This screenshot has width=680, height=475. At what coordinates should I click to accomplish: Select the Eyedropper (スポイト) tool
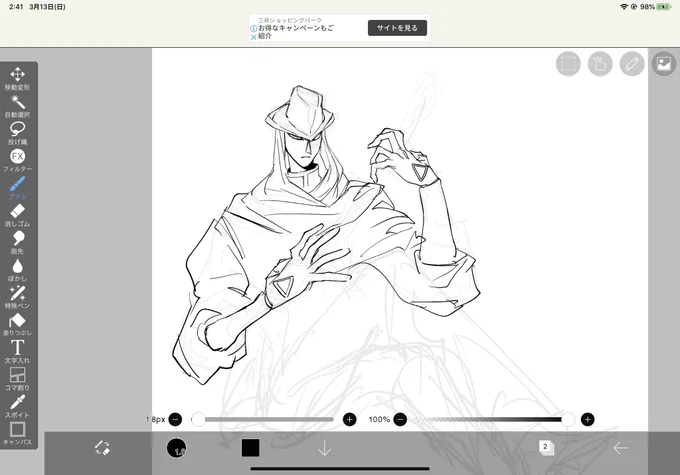(x=17, y=406)
